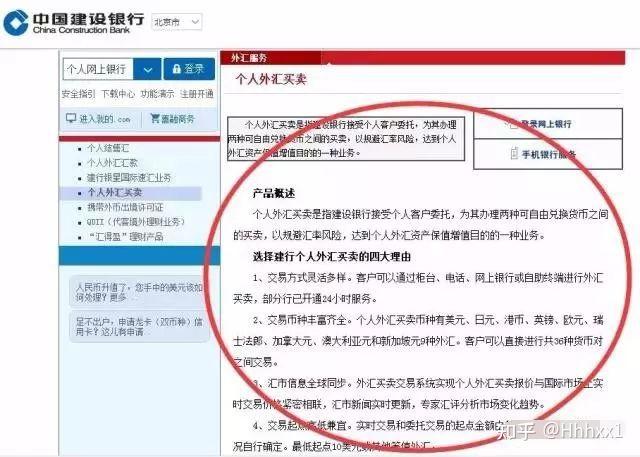
Task: Expand the 个人网上银行 dropdown arrow
Action: pos(146,69)
